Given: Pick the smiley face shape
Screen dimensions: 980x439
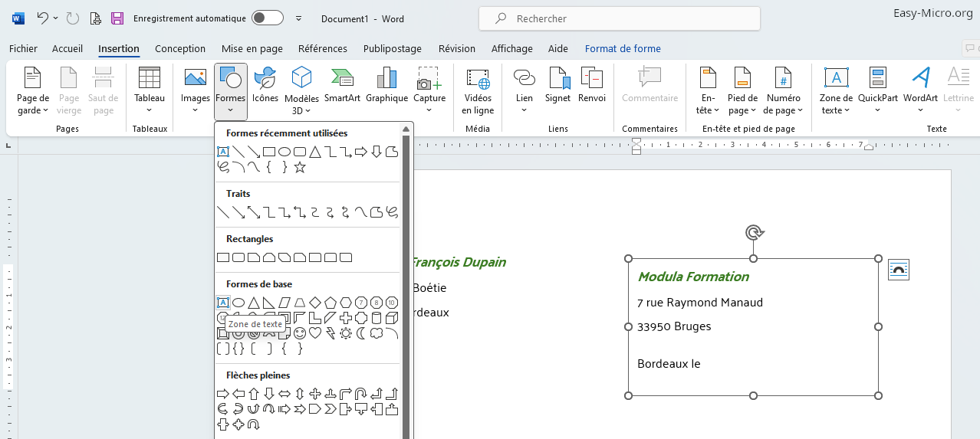Looking at the screenshot, I should (300, 333).
